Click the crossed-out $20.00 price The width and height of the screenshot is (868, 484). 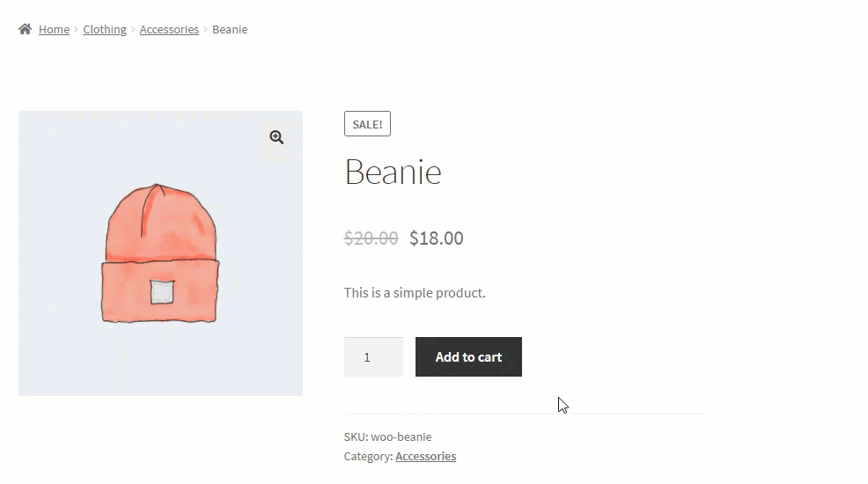tap(371, 238)
